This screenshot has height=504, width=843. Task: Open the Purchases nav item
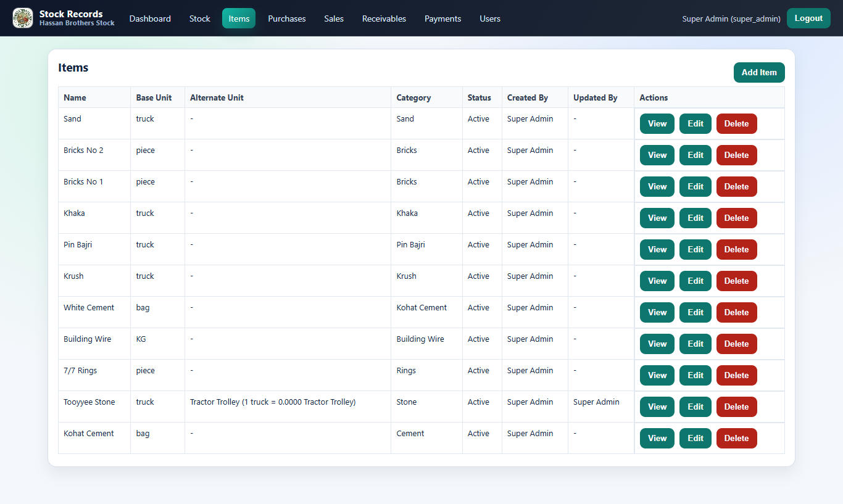287,19
